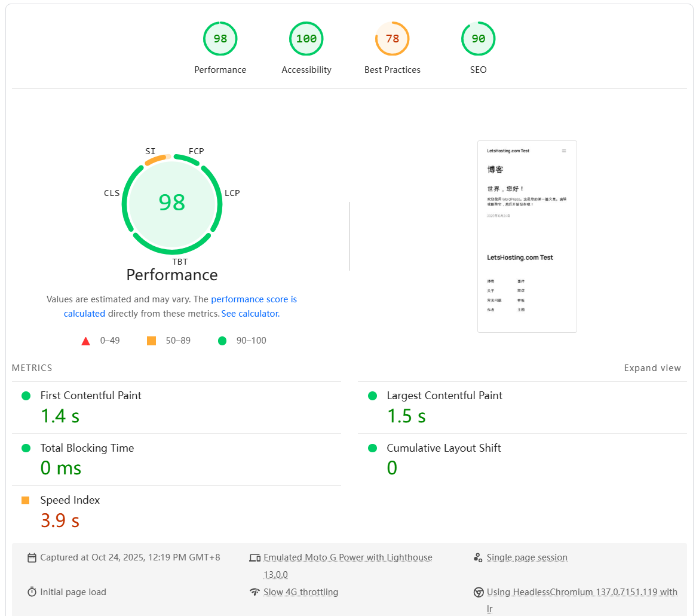This screenshot has width=699, height=616.
Task: Click the 1.5 s Largest Contentful Paint value
Action: [407, 416]
